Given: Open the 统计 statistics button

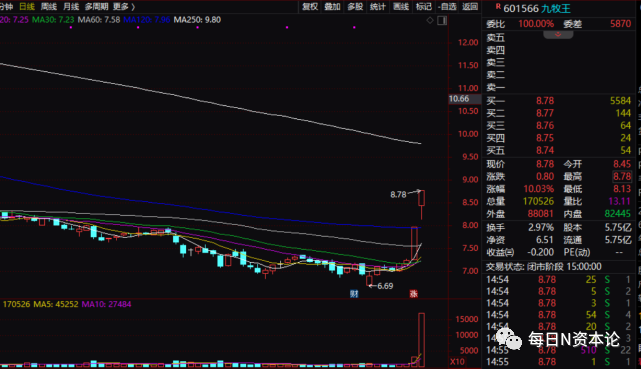Looking at the screenshot, I should tap(377, 7).
